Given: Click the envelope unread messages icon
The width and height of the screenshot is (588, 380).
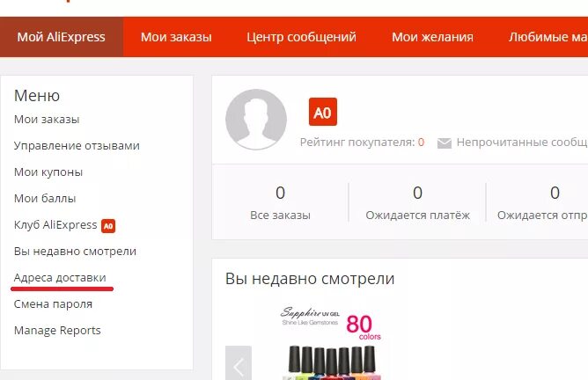Looking at the screenshot, I should coord(445,143).
